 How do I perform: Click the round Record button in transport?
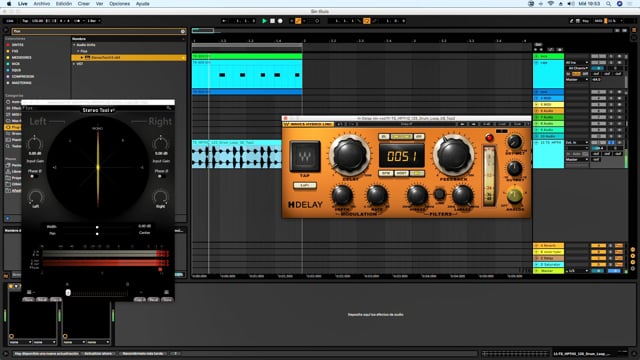[x=280, y=21]
